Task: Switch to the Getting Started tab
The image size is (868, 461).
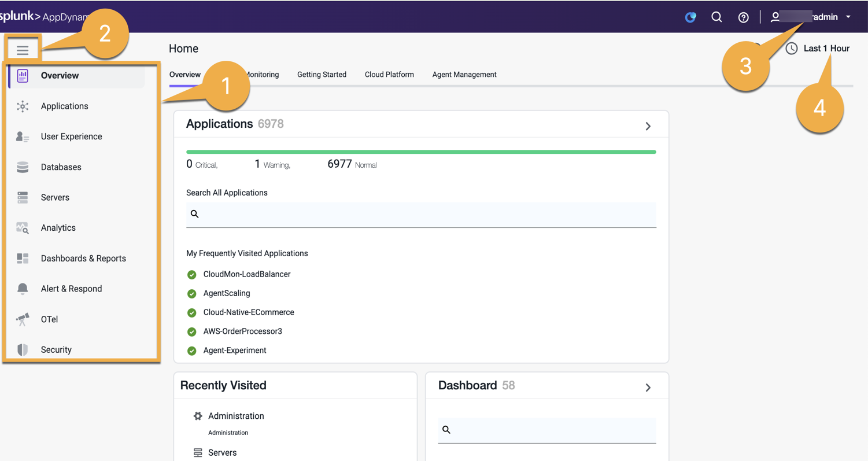Action: (322, 75)
